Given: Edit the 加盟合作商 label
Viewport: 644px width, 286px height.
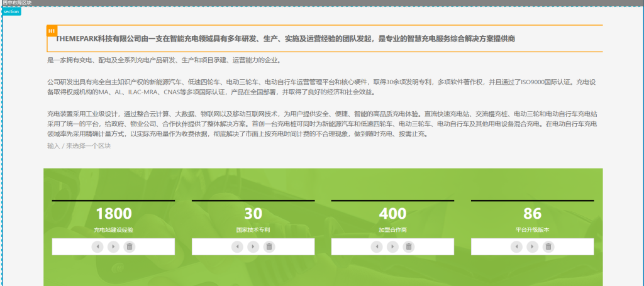Looking at the screenshot, I should point(392,230).
